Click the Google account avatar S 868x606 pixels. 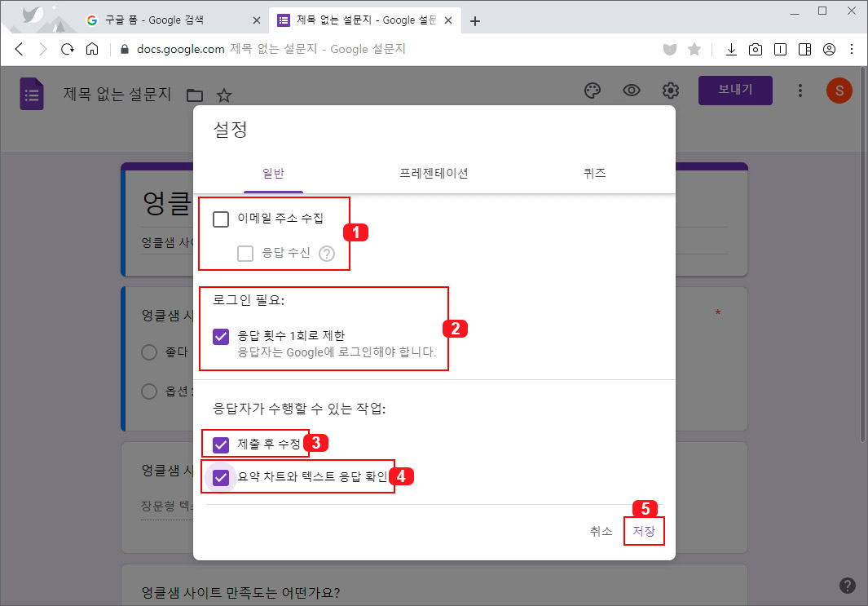[x=839, y=91]
